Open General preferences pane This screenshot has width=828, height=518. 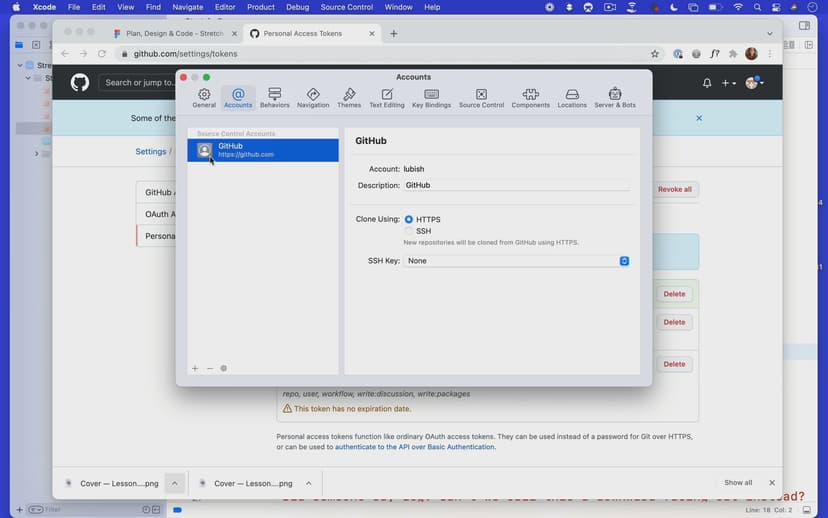coord(204,97)
